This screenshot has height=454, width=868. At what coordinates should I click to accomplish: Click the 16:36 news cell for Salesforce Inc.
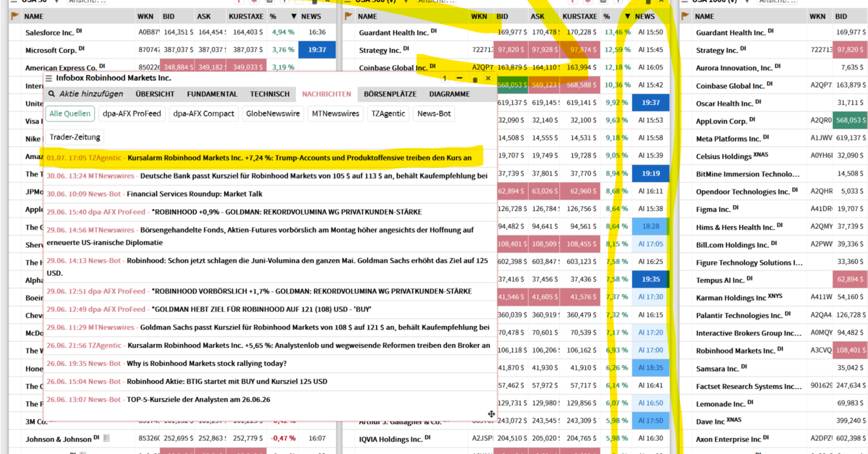click(x=317, y=32)
